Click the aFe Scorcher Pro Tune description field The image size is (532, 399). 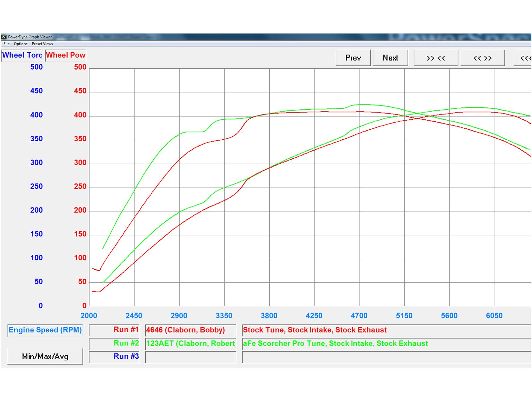pos(386,343)
